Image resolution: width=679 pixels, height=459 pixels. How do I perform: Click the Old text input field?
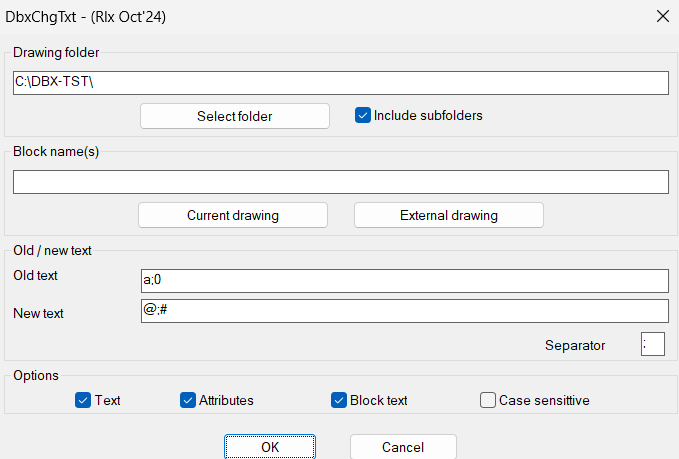(x=405, y=281)
